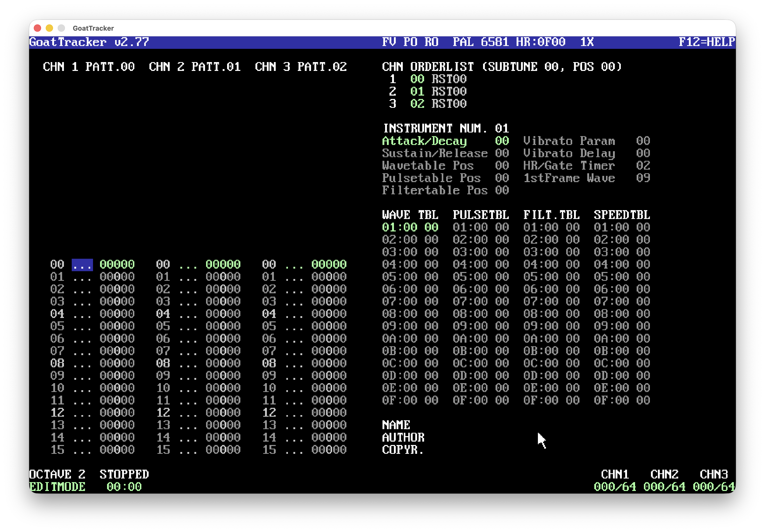Click the F12=HELP label in title bar
Viewport: 765px width, 532px height.
[707, 42]
